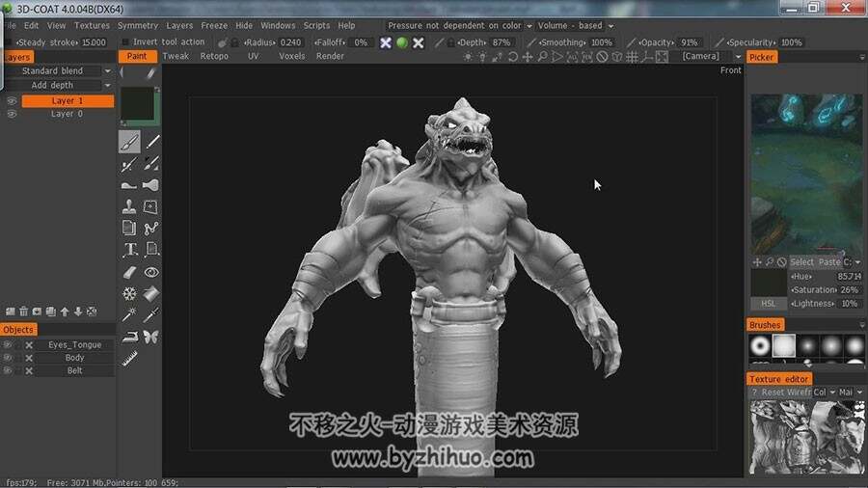
Task: Move layer down with arrow icon
Action: click(78, 312)
